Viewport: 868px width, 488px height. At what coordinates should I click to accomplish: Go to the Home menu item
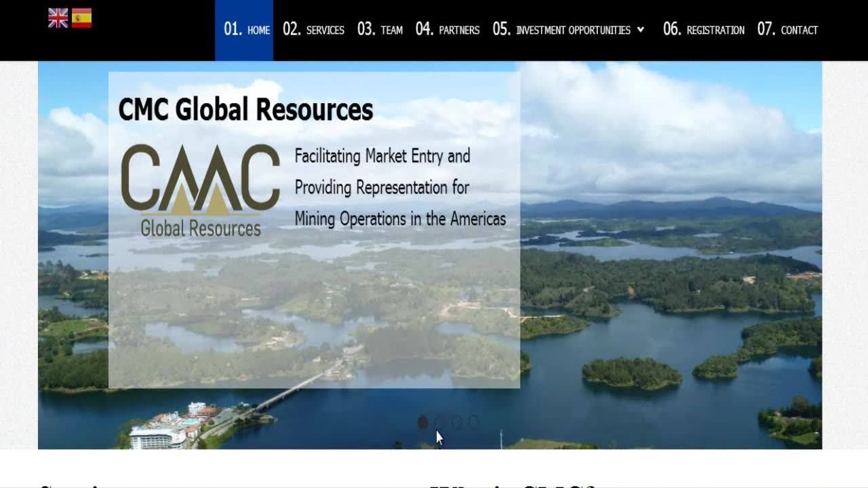[x=247, y=30]
